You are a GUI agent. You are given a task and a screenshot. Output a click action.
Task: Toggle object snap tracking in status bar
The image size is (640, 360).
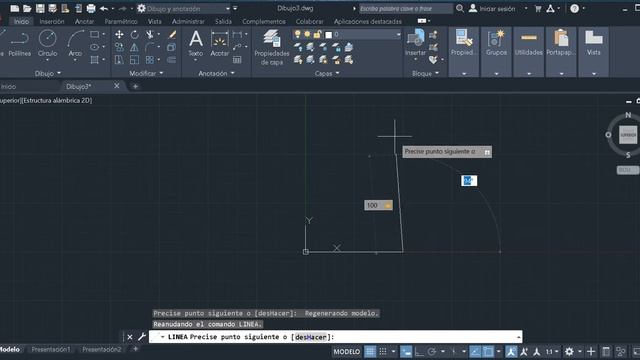[x=475, y=351]
